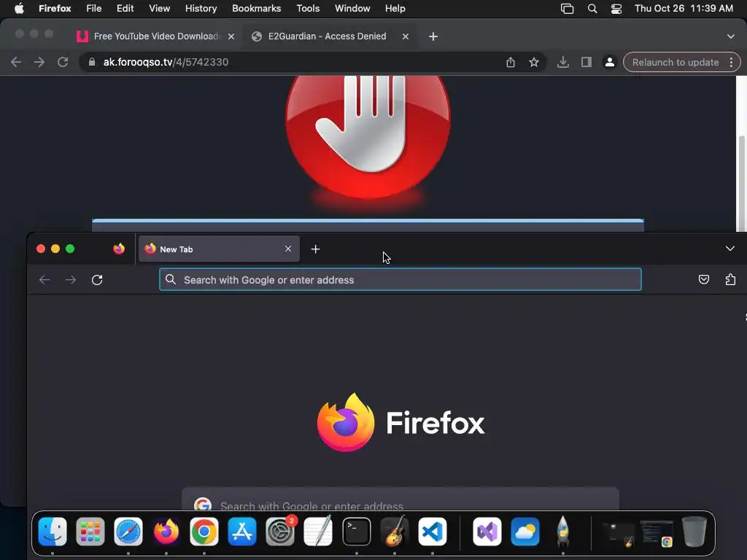Switch to Free YouTube Video Downloader tab
This screenshot has width=747, height=560.
156,36
